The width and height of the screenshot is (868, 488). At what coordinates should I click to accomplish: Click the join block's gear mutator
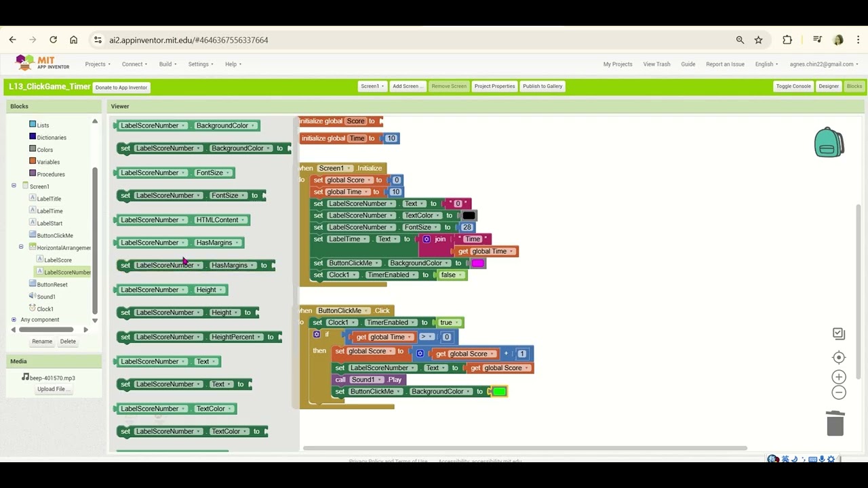pyautogui.click(x=427, y=239)
